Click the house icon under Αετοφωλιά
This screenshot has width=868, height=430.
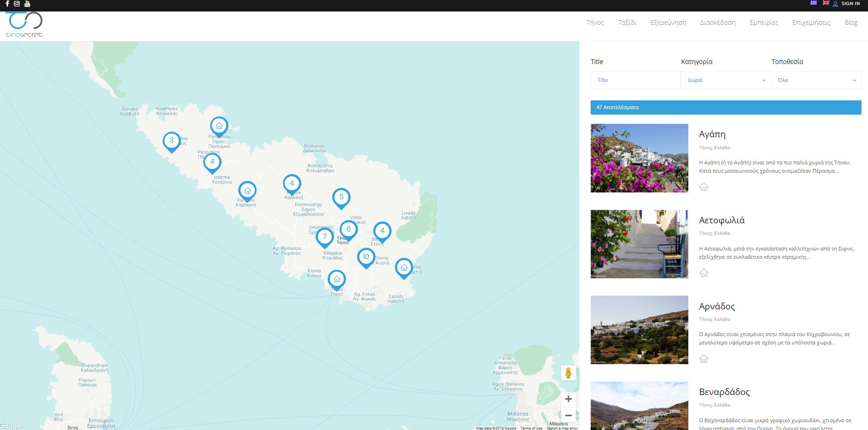click(704, 273)
